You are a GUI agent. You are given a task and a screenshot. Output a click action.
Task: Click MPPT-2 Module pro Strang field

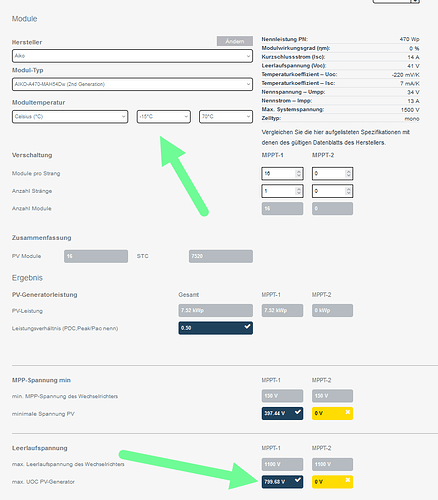[x=332, y=174]
